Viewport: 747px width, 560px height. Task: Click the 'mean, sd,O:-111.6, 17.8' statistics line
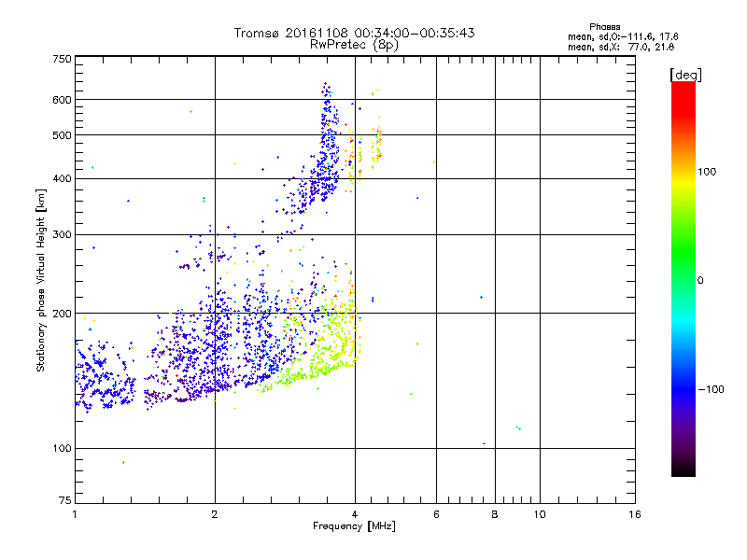click(623, 36)
